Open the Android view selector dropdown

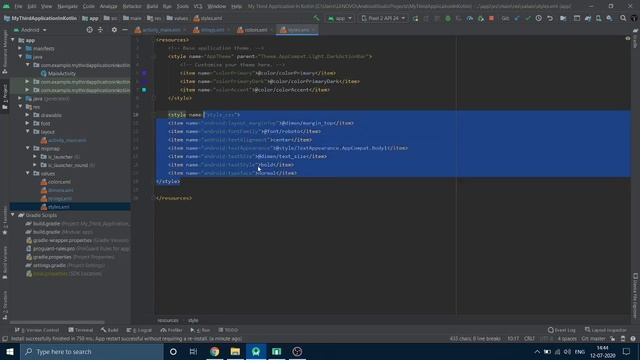(x=30, y=30)
